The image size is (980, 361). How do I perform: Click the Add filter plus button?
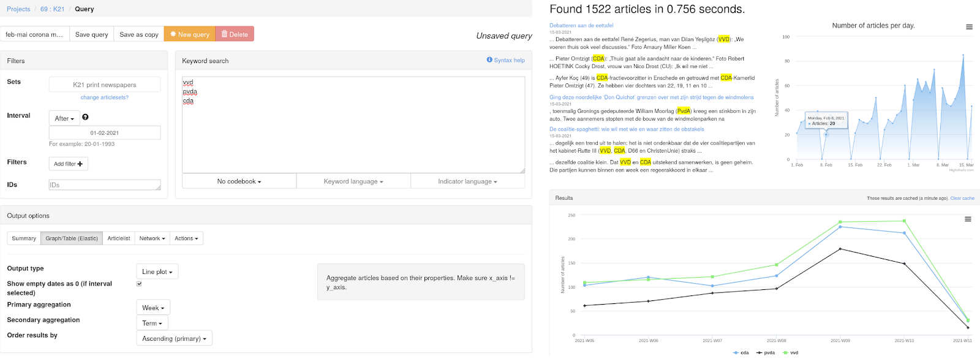pyautogui.click(x=68, y=164)
